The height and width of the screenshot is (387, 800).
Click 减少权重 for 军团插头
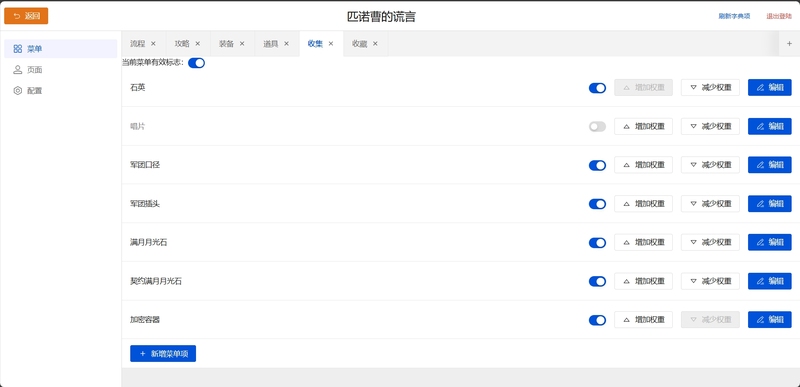click(710, 204)
